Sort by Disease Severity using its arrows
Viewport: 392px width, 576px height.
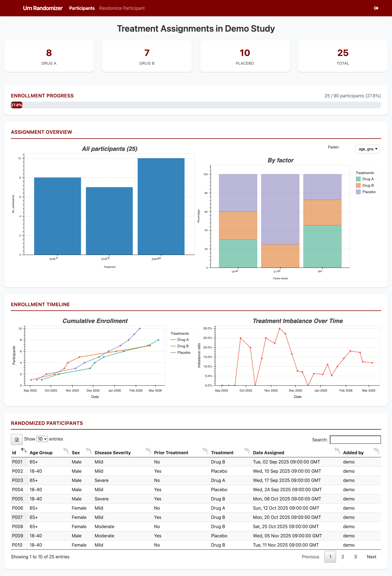coord(148,450)
